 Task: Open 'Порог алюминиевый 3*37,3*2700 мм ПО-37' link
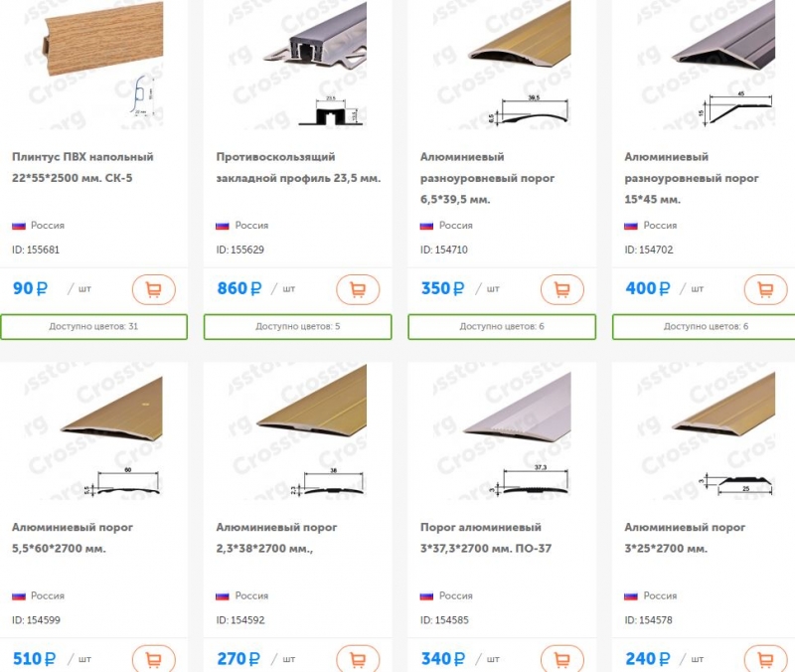click(486, 538)
